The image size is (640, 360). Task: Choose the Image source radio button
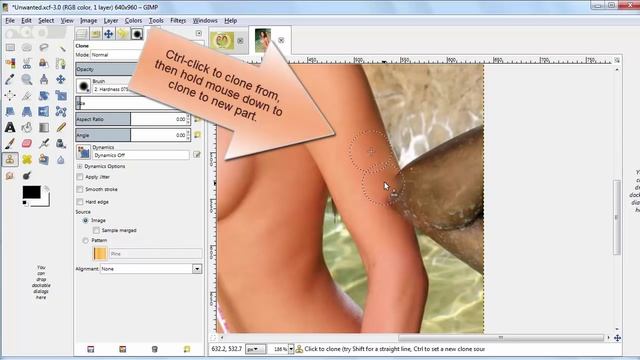[x=85, y=220]
